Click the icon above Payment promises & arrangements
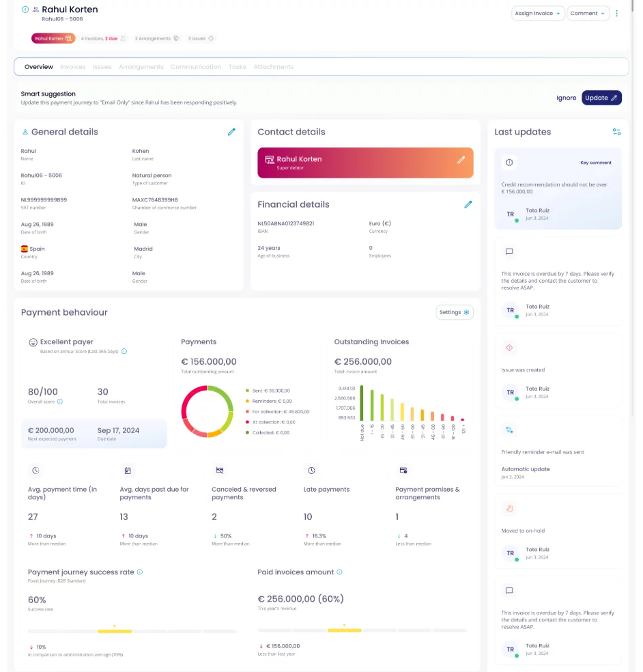 coord(403,471)
